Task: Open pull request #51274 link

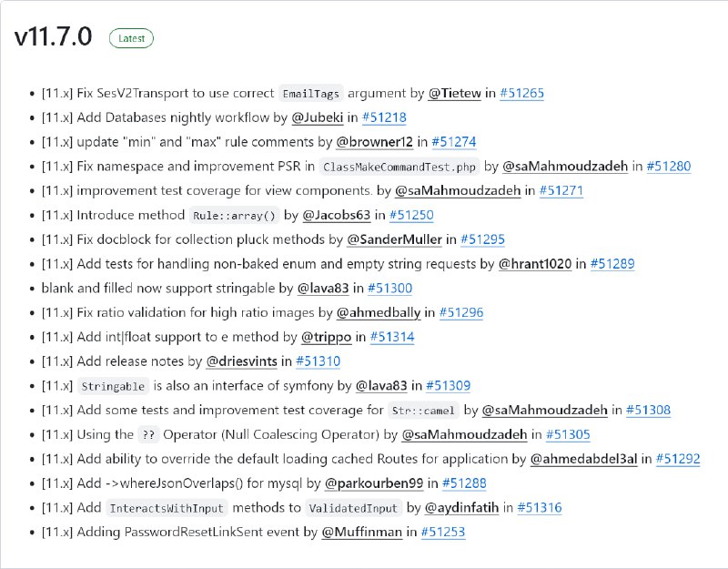Action: (453, 142)
